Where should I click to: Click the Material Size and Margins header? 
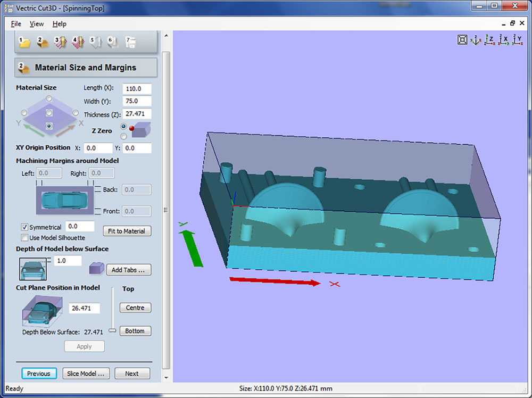(86, 68)
